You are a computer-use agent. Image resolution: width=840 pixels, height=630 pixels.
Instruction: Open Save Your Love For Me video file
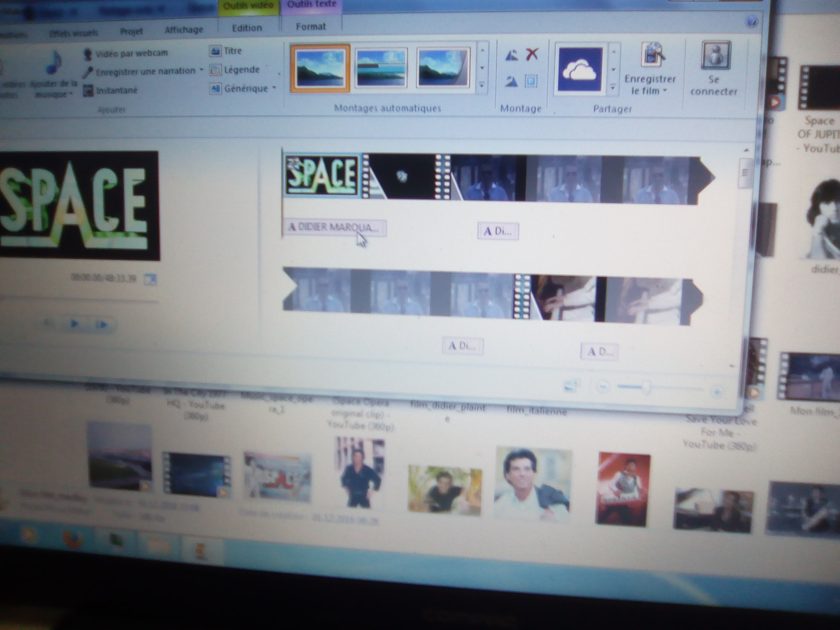720,432
